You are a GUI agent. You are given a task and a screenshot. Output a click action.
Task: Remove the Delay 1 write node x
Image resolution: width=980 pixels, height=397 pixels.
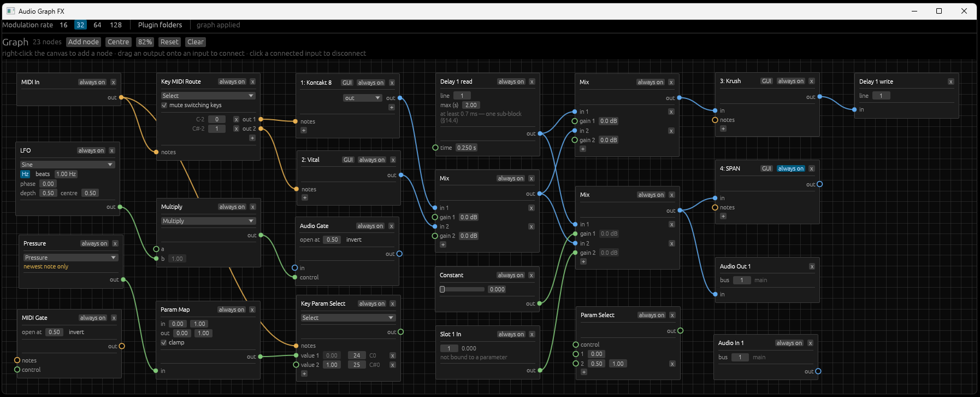click(x=951, y=81)
